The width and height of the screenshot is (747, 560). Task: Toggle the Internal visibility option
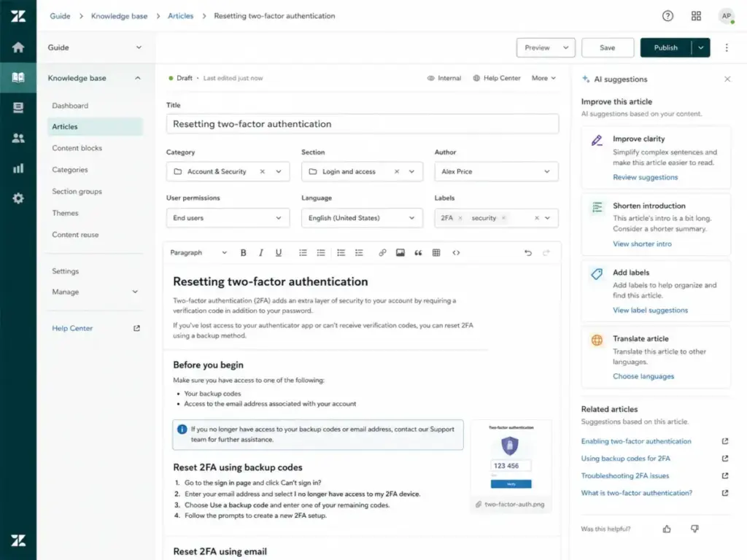tap(444, 78)
